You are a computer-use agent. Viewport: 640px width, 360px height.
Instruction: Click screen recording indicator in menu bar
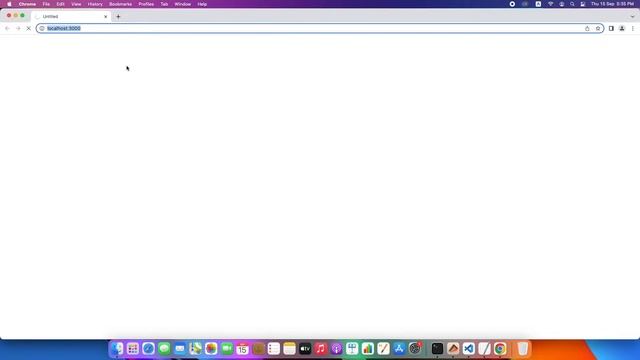coord(512,4)
